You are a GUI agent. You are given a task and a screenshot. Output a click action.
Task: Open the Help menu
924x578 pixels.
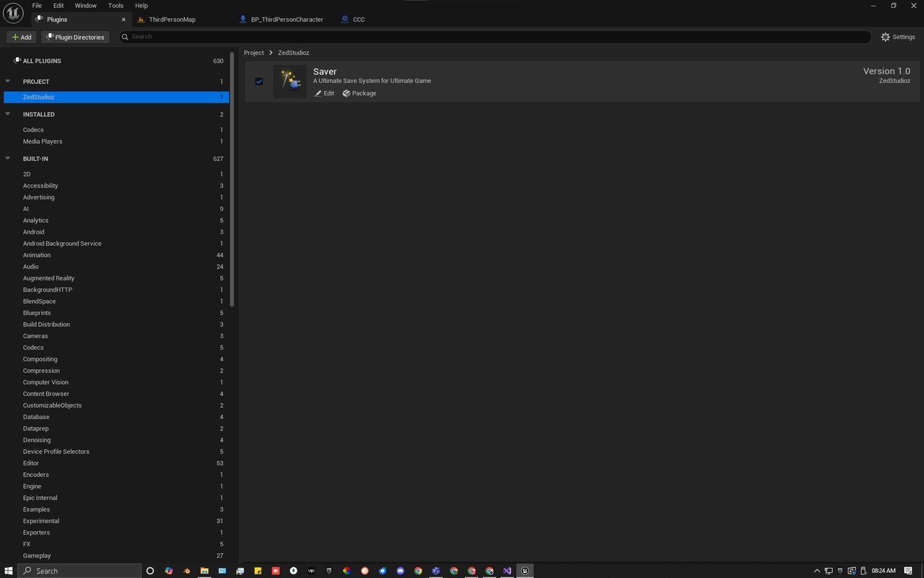[141, 6]
